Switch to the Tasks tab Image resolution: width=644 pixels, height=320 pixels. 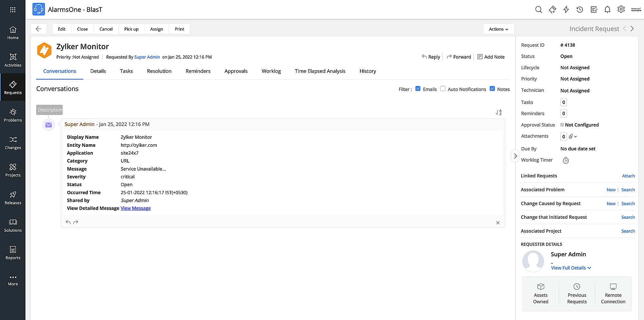point(126,71)
